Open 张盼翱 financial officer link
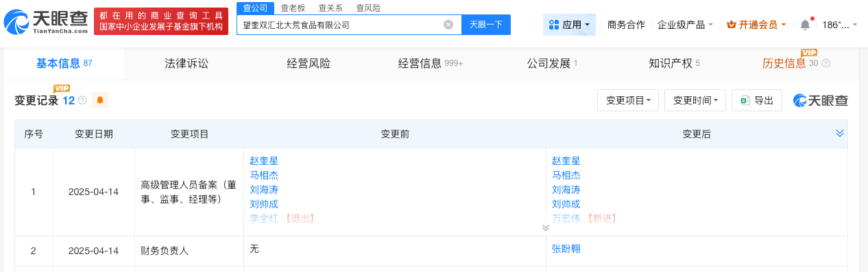This screenshot has height=272, width=868. pyautogui.click(x=566, y=249)
